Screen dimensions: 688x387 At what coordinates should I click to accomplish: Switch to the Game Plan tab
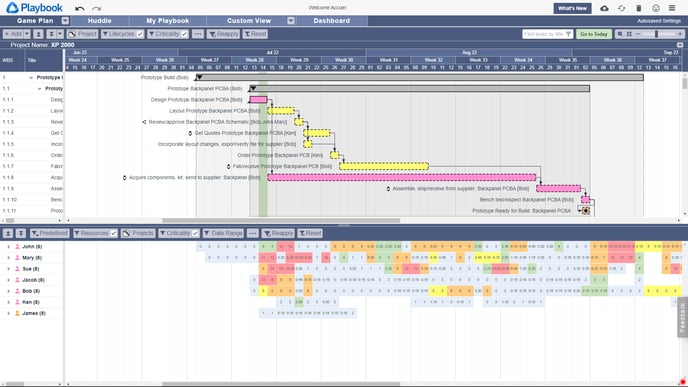point(35,21)
